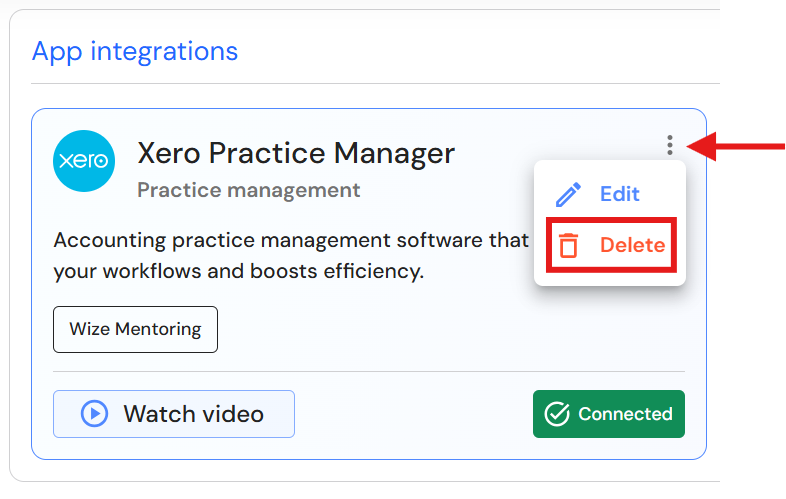Click the play icon in Watch video
786x499 pixels.
(94, 414)
